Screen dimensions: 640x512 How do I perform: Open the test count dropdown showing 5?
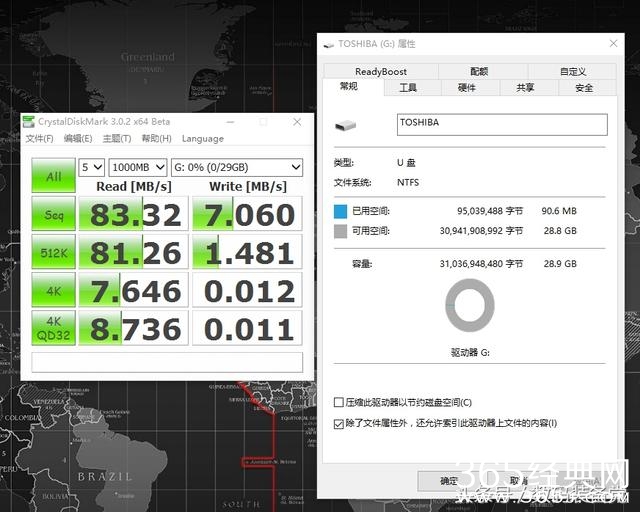tap(91, 167)
